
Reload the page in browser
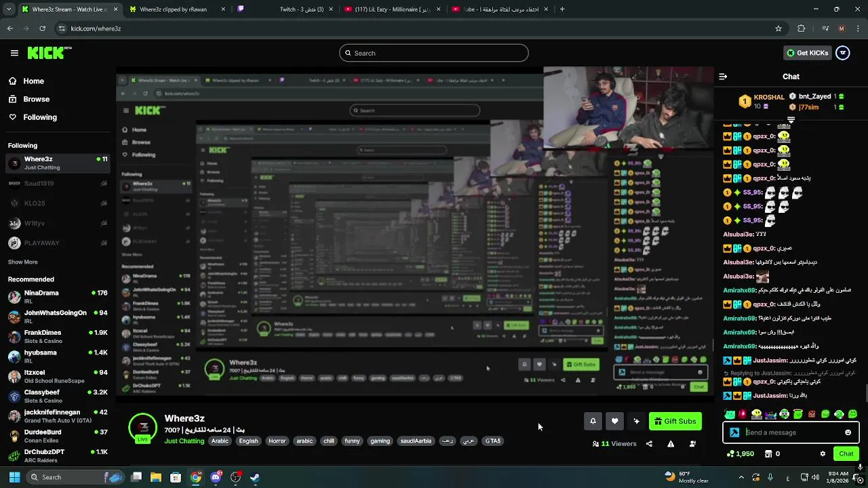tap(42, 28)
